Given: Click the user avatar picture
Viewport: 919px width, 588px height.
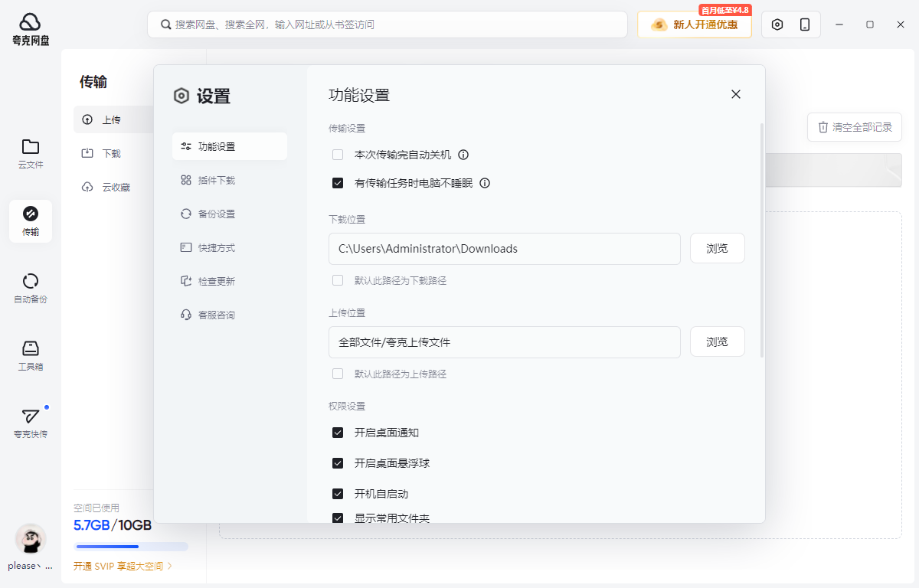Looking at the screenshot, I should tap(31, 539).
